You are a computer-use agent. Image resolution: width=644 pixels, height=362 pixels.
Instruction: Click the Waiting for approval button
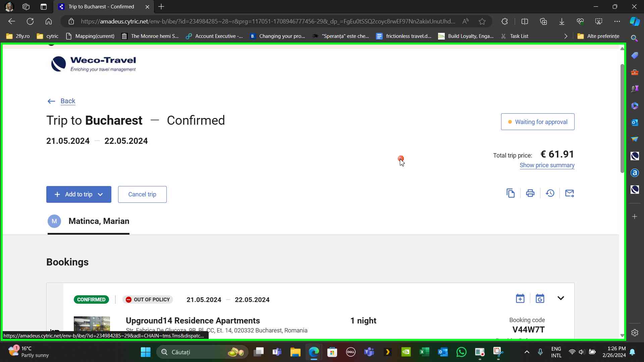[538, 122]
